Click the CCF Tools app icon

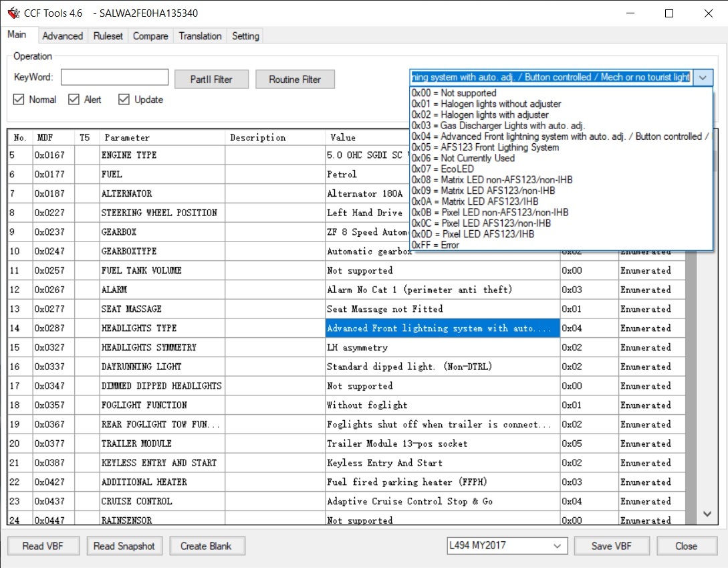click(x=14, y=13)
